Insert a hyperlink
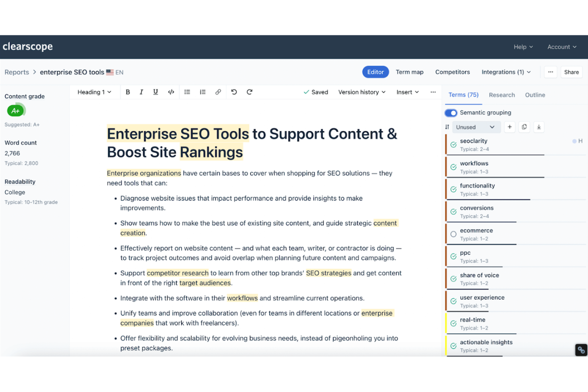This screenshot has height=392, width=588. coord(218,92)
